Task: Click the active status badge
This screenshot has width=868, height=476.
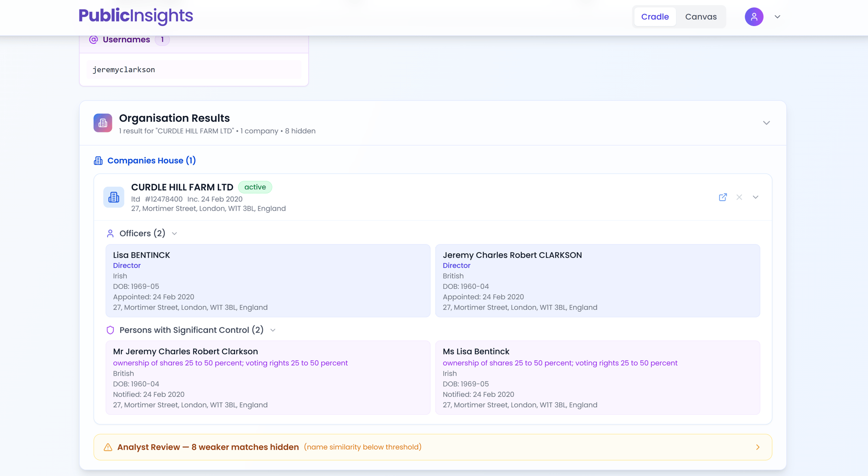Action: [255, 187]
